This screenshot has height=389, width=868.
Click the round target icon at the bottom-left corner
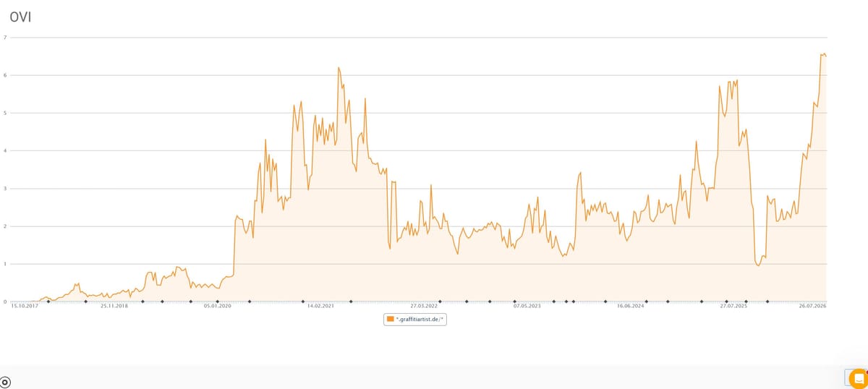pos(5,382)
